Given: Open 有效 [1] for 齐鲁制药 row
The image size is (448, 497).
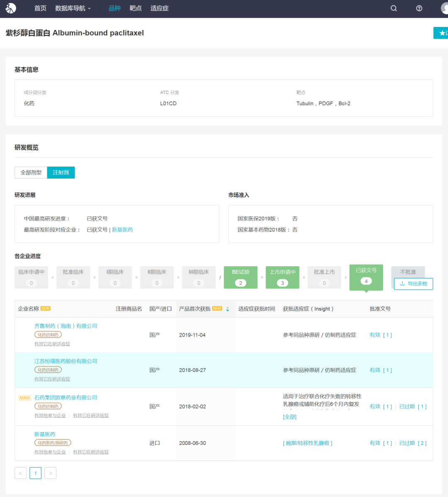Looking at the screenshot, I should click(x=381, y=335).
